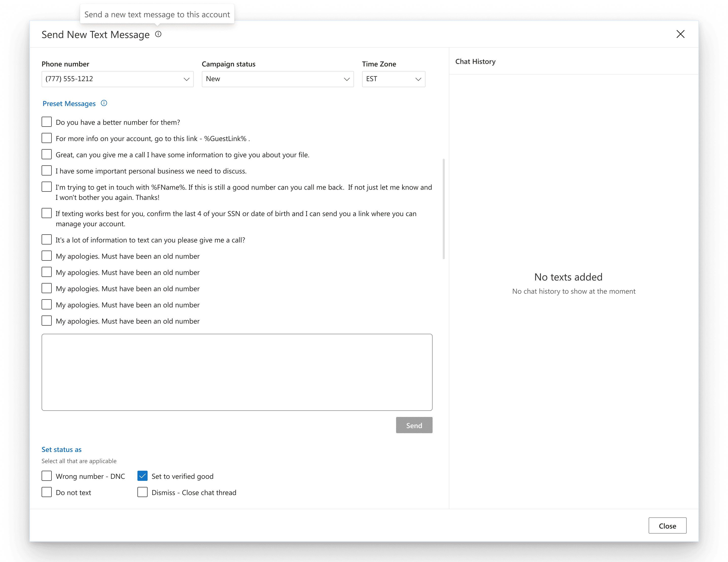Check the 'It's a lot of information' preset
This screenshot has width=728, height=562.
[x=47, y=239]
